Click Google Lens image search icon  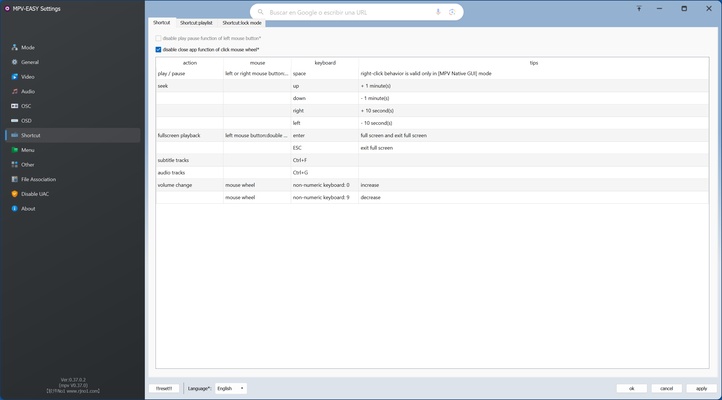(452, 12)
